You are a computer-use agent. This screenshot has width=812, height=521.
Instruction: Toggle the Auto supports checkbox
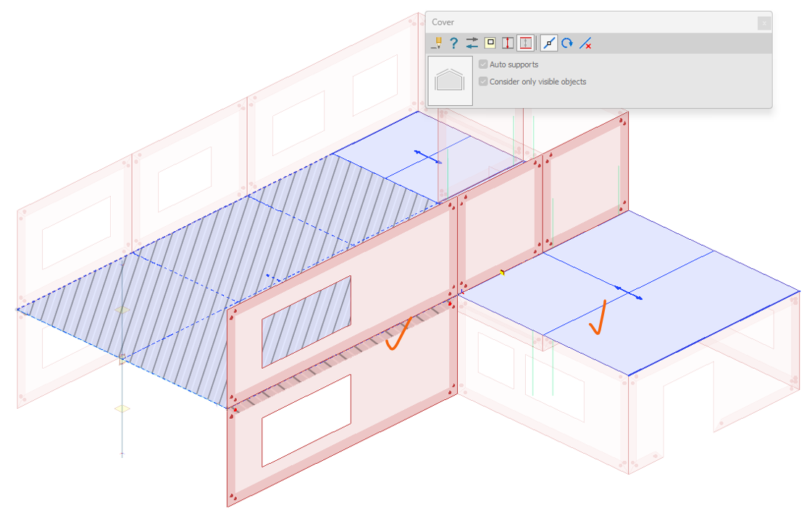coord(483,64)
